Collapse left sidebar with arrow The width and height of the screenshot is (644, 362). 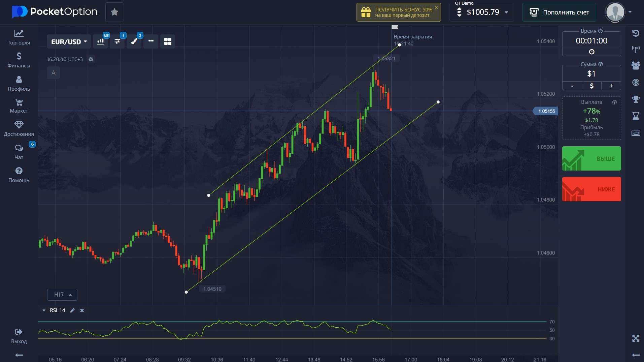coord(19,355)
